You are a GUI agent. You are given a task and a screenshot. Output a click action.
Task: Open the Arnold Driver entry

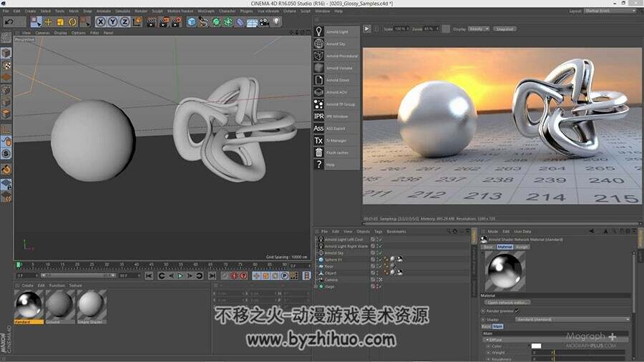pyautogui.click(x=336, y=80)
